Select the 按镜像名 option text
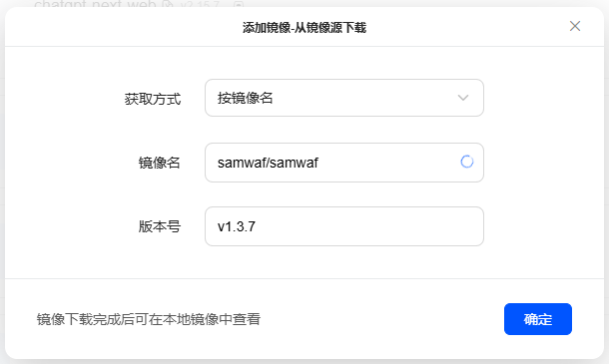 tap(245, 98)
